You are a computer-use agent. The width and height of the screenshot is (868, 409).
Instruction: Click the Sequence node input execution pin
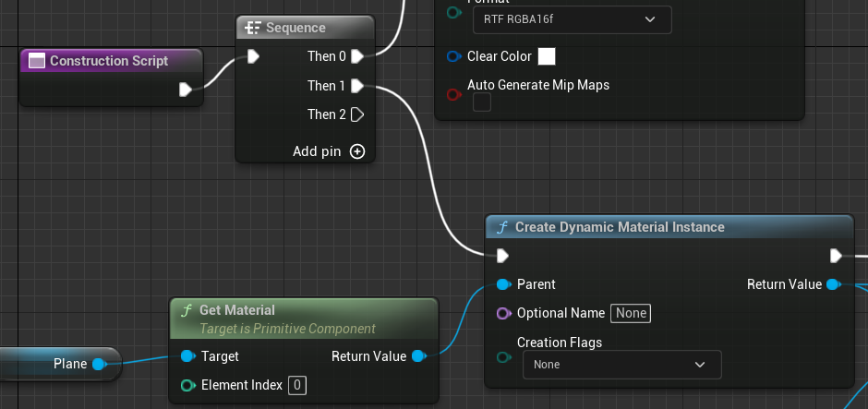click(253, 56)
